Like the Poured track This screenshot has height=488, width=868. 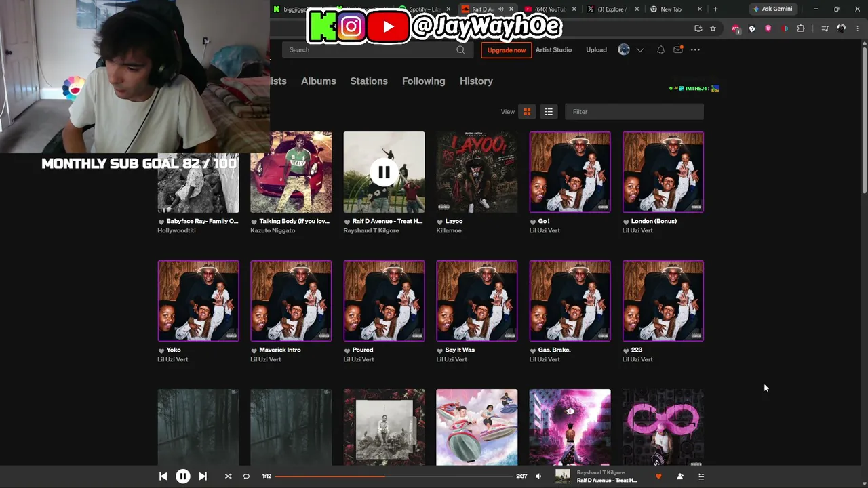pos(347,350)
